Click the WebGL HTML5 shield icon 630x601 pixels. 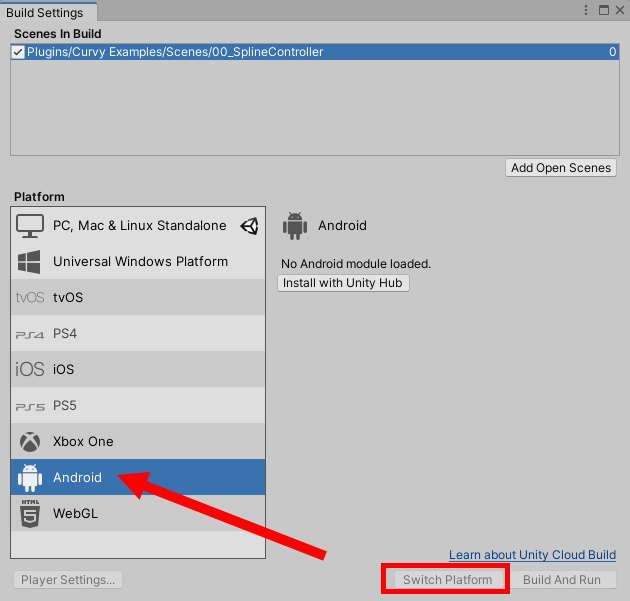coord(30,514)
